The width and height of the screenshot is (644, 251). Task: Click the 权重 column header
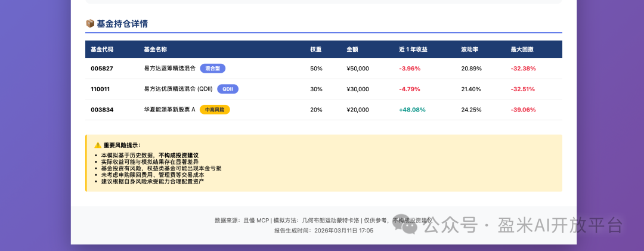click(x=316, y=49)
